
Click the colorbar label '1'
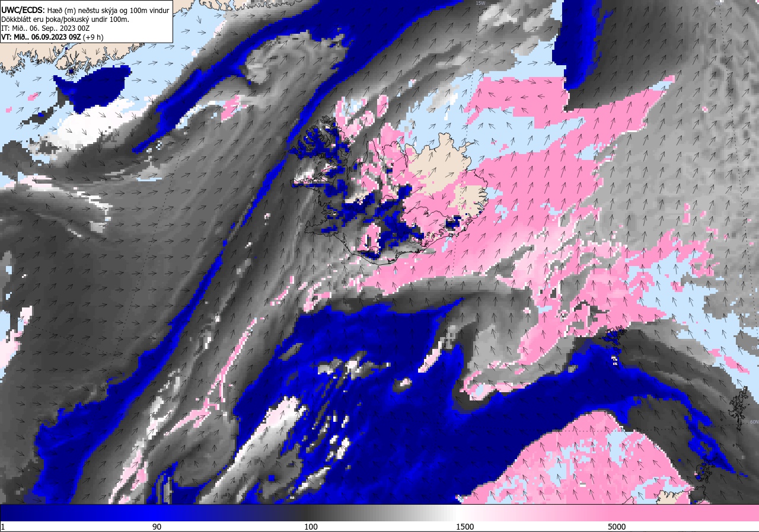(3, 527)
